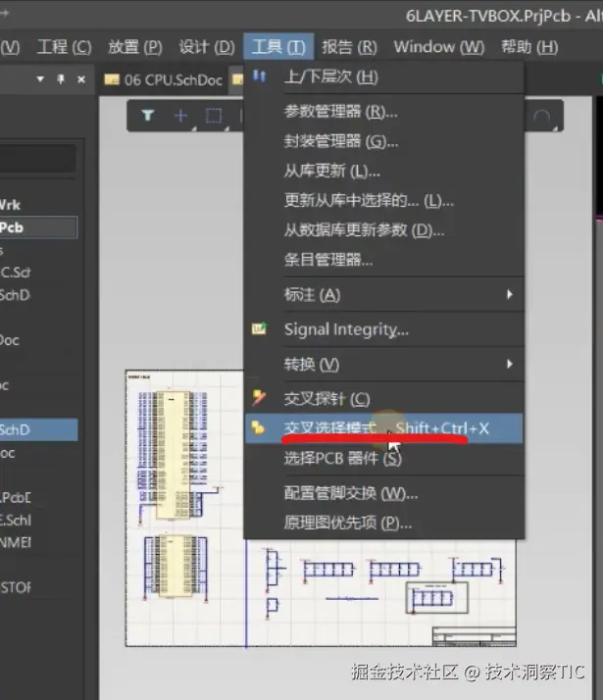Click the panel search input field

[x=37, y=159]
